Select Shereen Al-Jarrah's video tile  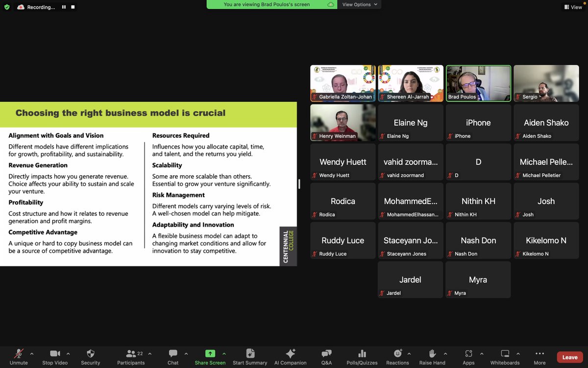(x=411, y=83)
